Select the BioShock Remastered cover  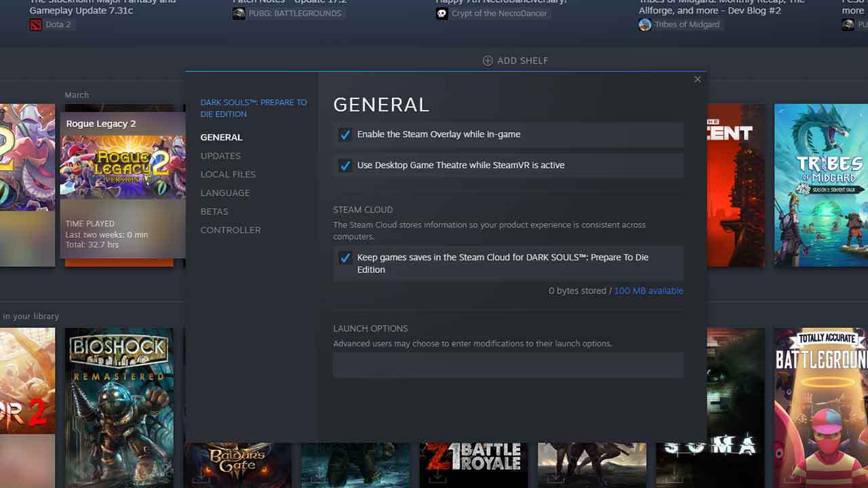click(x=119, y=407)
